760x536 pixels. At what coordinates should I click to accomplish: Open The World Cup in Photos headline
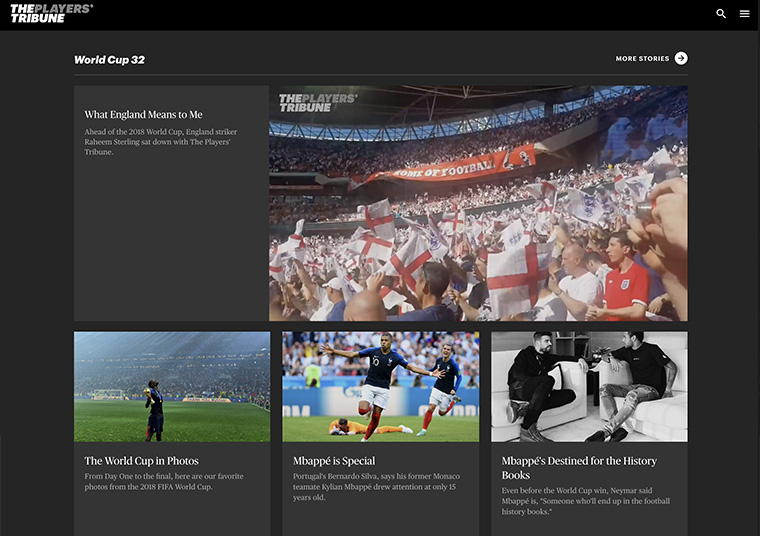[x=142, y=461]
